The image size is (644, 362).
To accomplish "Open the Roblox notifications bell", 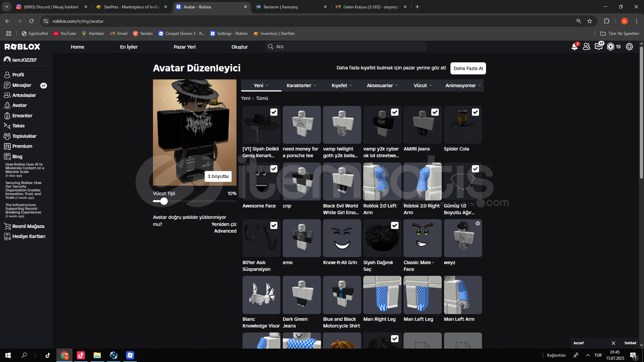I will pos(575,47).
